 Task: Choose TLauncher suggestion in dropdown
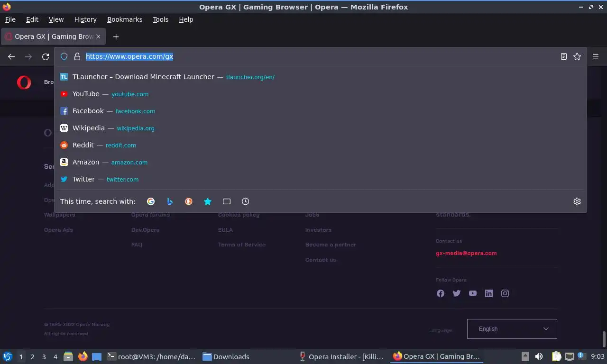click(321, 77)
